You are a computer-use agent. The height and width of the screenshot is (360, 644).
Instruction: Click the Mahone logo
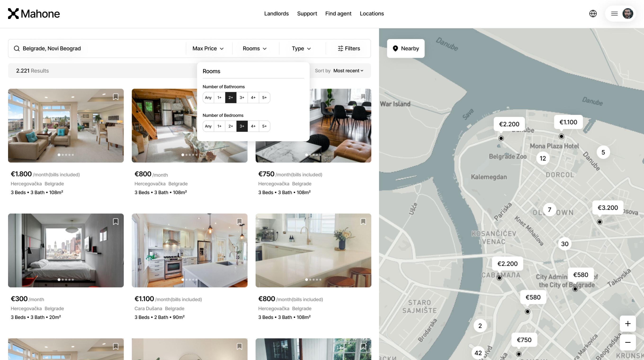click(x=34, y=13)
